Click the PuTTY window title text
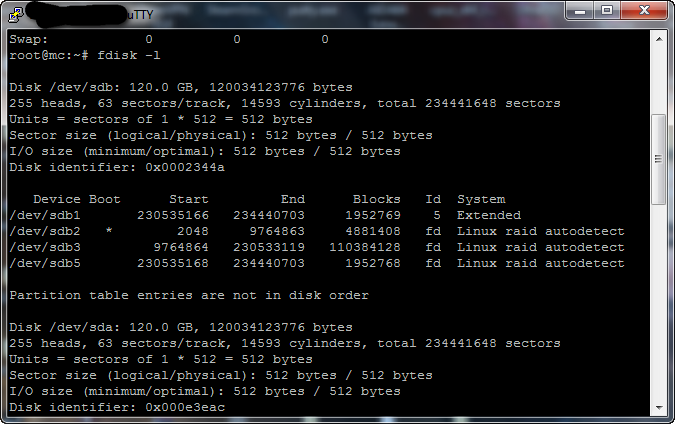 coord(140,15)
